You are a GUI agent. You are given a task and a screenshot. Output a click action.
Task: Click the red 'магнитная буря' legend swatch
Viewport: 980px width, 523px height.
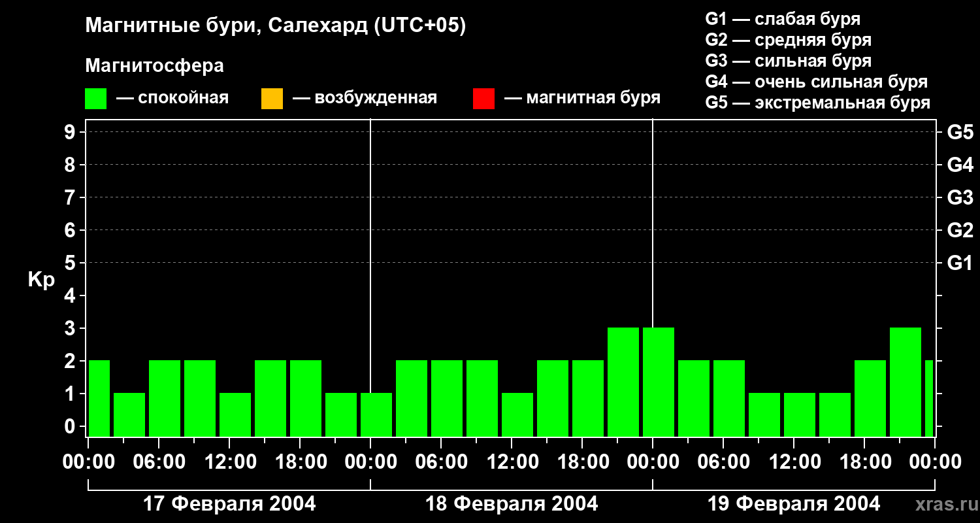(x=483, y=99)
